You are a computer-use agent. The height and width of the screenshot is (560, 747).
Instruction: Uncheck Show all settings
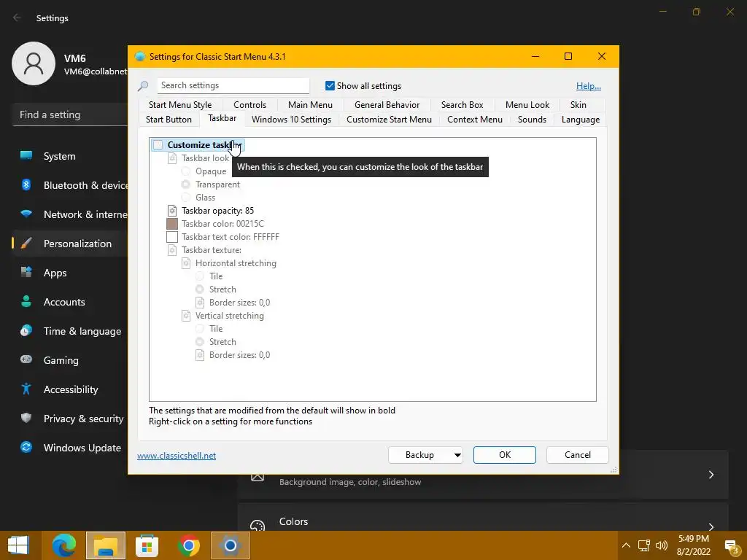tap(330, 86)
